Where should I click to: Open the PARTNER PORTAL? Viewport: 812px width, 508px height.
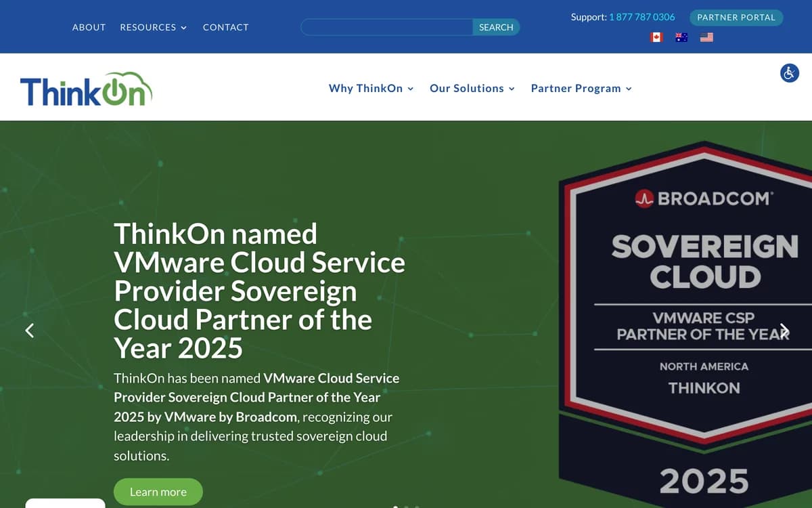736,17
